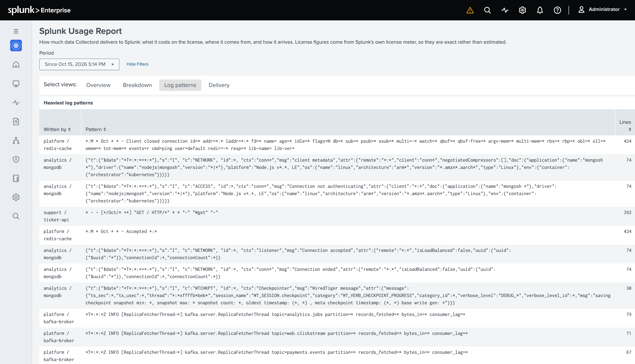Toggle the hamburger sidebar menu

click(x=16, y=31)
